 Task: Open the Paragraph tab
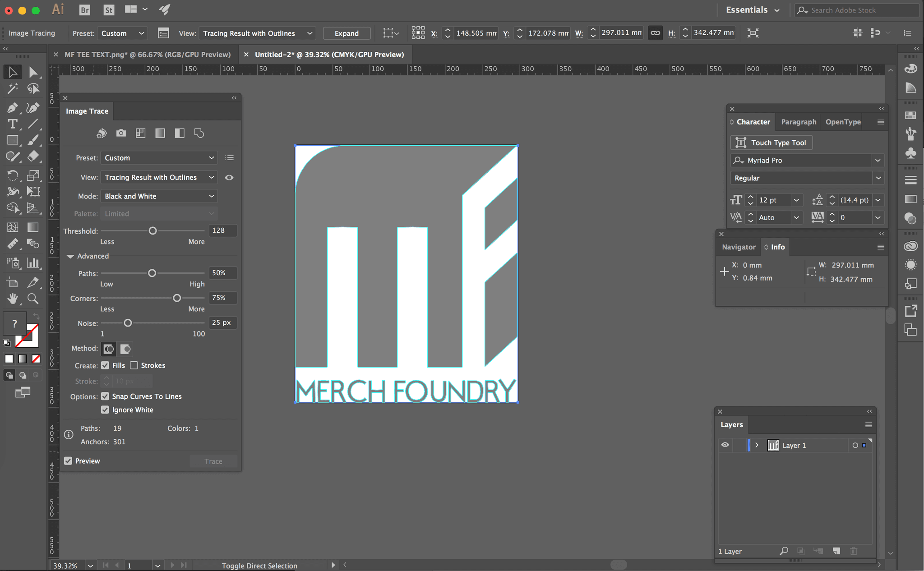[798, 122]
